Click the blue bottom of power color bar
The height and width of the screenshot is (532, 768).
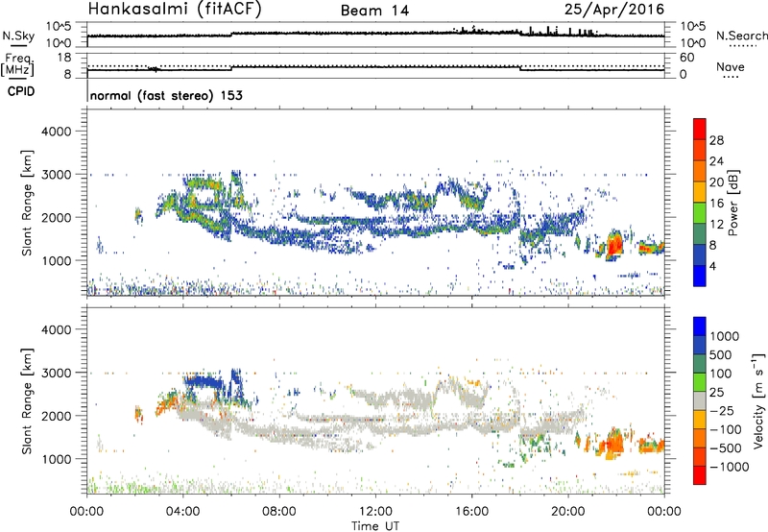coord(700,276)
